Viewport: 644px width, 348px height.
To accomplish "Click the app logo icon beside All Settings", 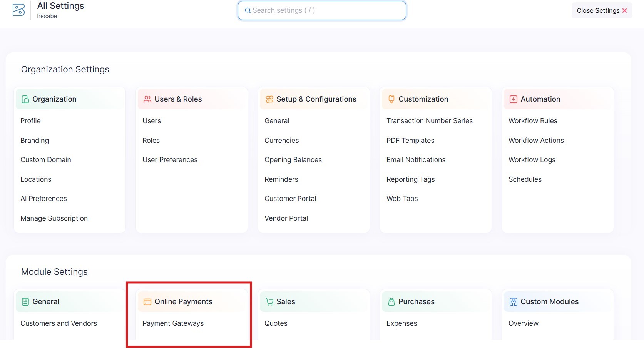I will pyautogui.click(x=18, y=10).
